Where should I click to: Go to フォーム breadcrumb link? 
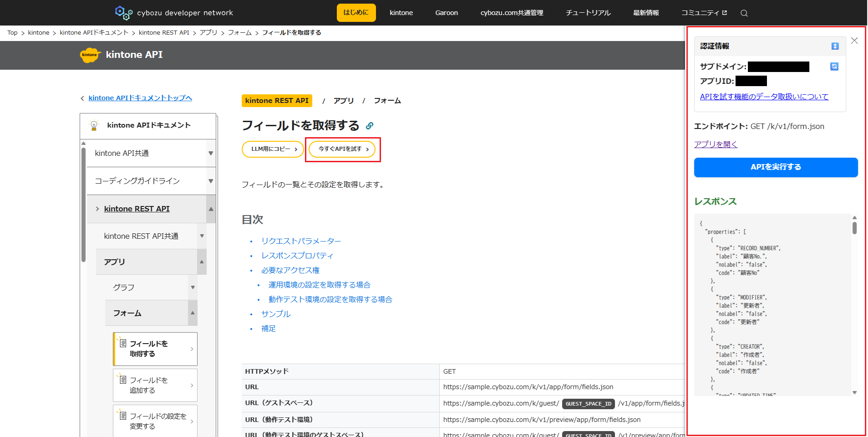[240, 33]
